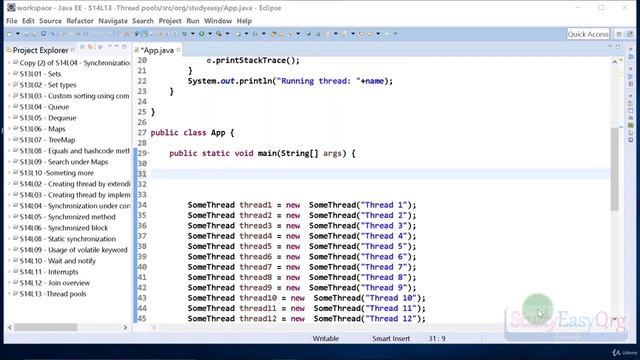
Task: Click the Writable status bar entry
Action: tap(325, 338)
